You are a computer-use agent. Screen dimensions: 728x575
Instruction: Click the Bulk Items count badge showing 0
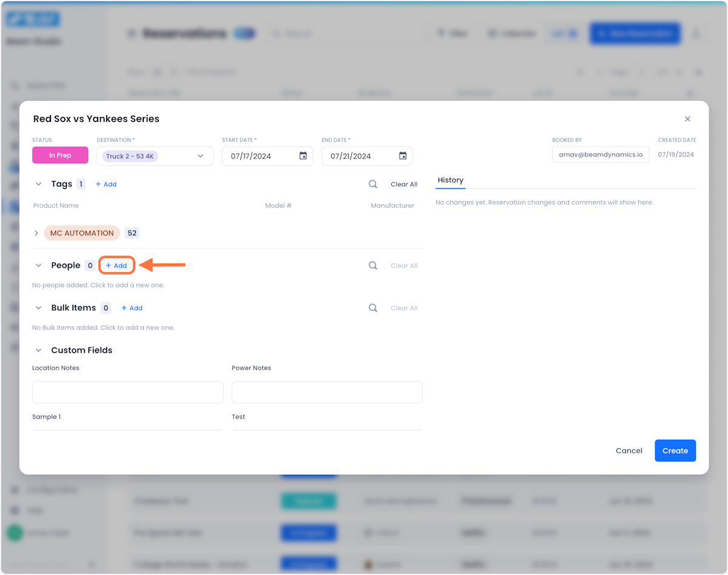click(106, 308)
